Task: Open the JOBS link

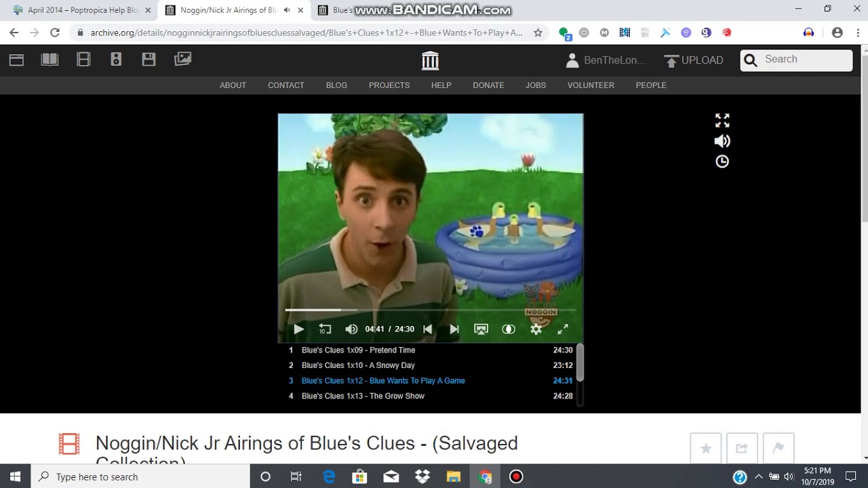Action: pyautogui.click(x=536, y=85)
